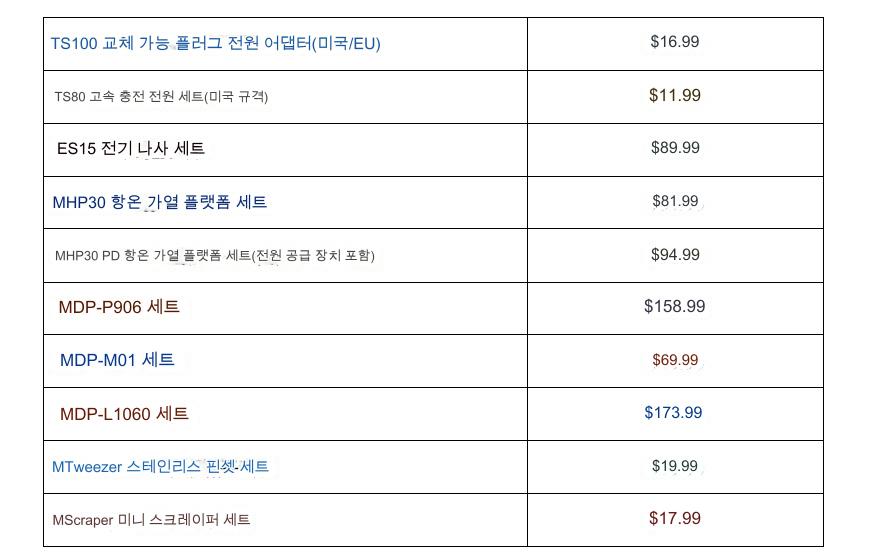This screenshot has height=559, width=870.
Task: Select the $158.99 price for MDP-P906
Action: tap(675, 307)
